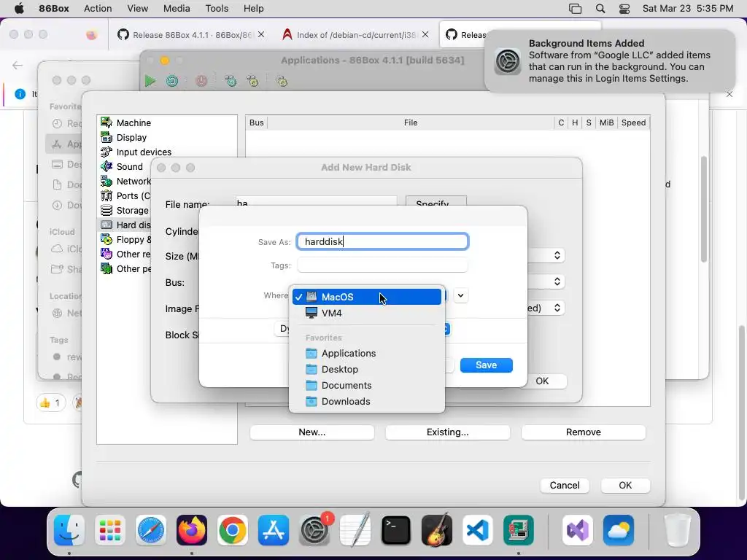Open Terminal from the Dock
This screenshot has height=560, width=747.
(396, 530)
